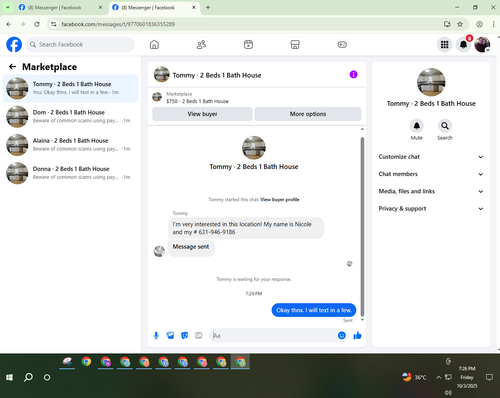
Task: Click the browser address bar URL
Action: click(x=118, y=24)
